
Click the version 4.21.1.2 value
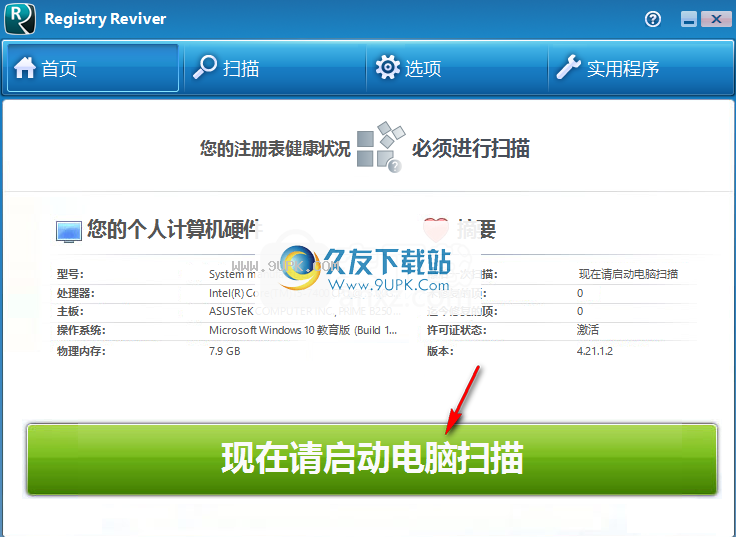595,351
